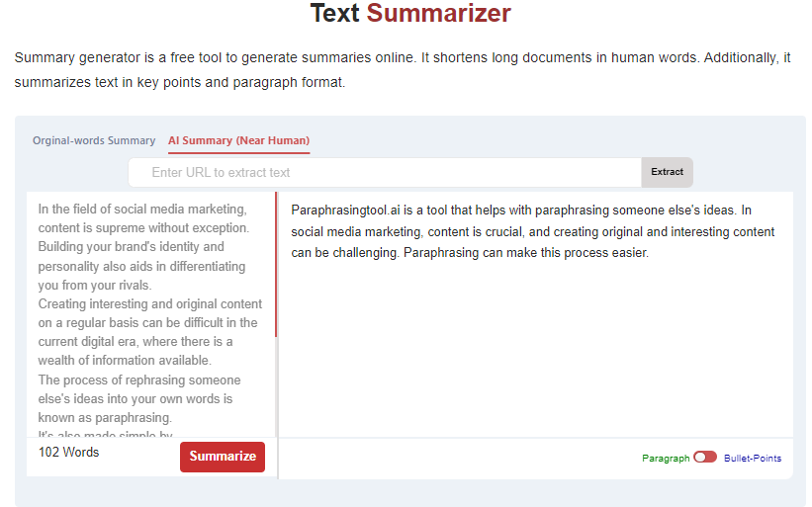Click the Extract button
The height and width of the screenshot is (507, 812).
point(667,172)
